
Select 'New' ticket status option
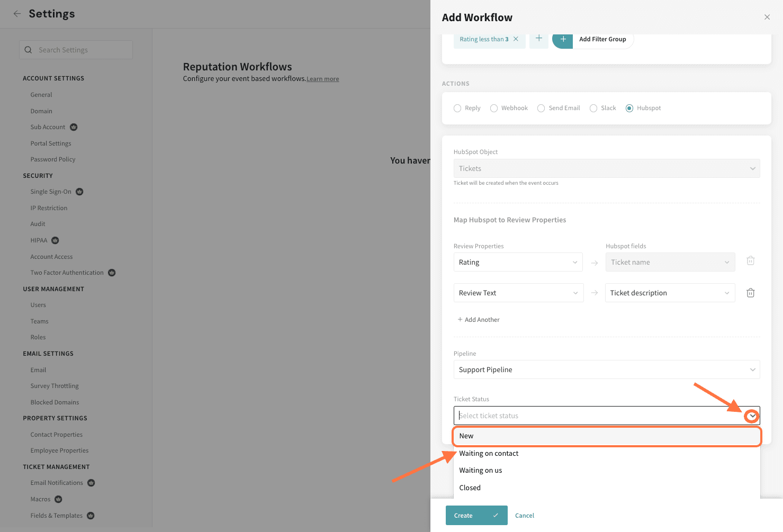tap(606, 436)
